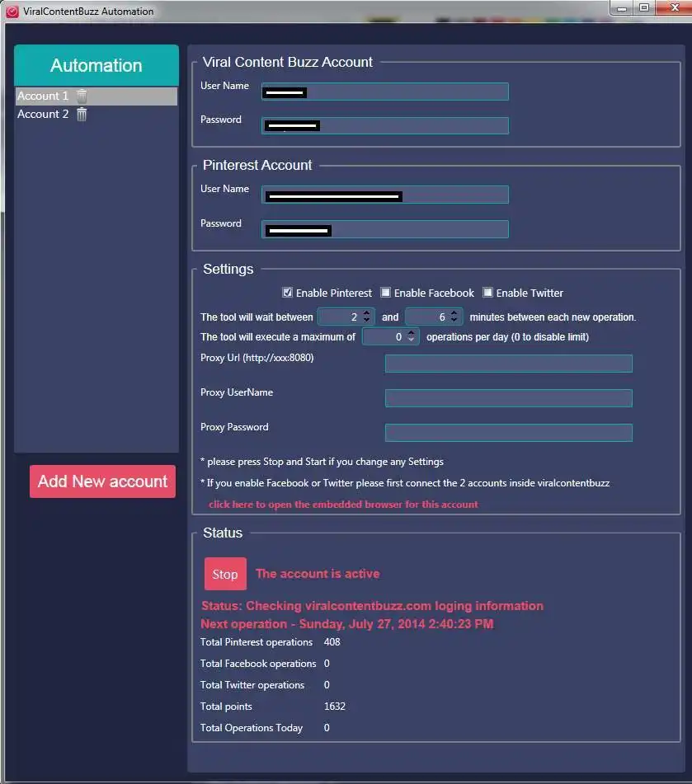Click 'Total Twitter operations' label

coord(252,685)
